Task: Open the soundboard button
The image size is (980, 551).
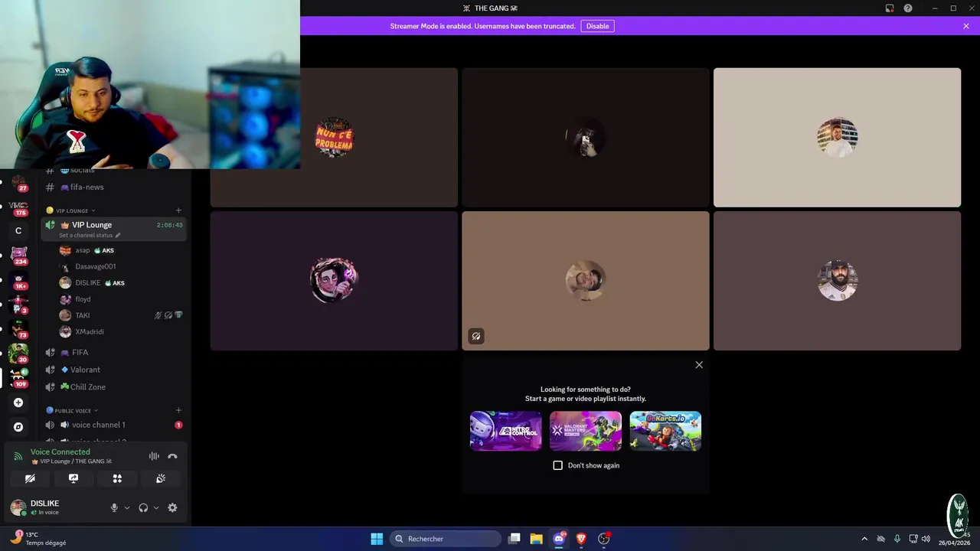Action: click(x=161, y=478)
